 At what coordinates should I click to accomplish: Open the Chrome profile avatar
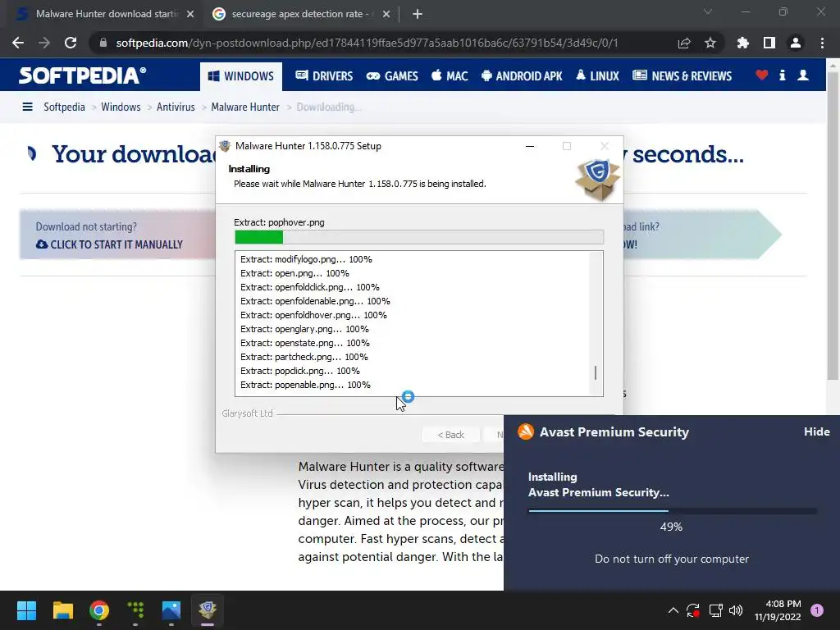(796, 43)
